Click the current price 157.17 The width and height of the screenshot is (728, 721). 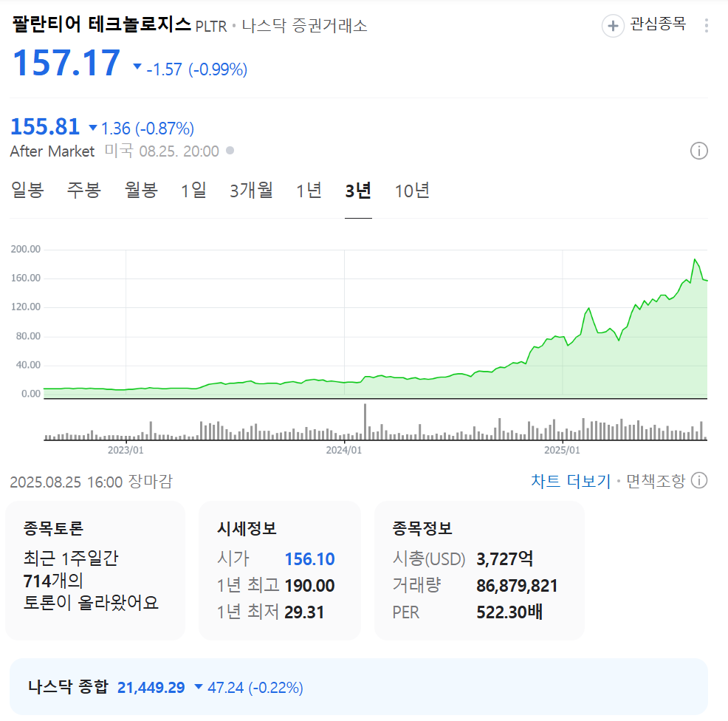(x=66, y=63)
